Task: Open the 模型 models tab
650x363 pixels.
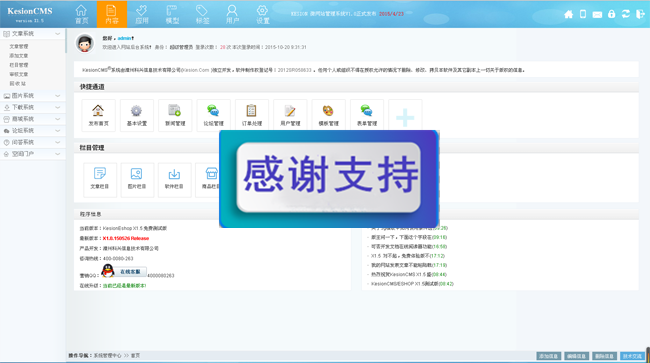Action: tap(172, 14)
